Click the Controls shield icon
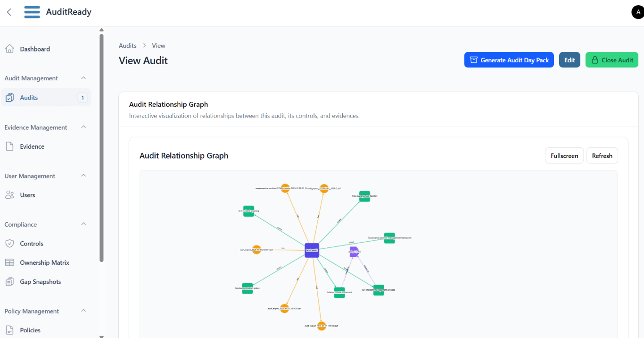The height and width of the screenshot is (338, 644). coord(9,244)
